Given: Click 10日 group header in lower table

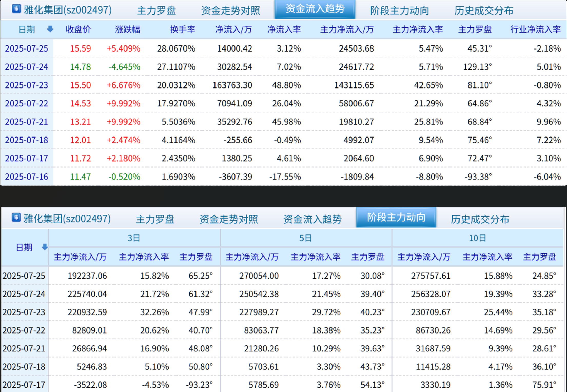Looking at the screenshot, I should click(x=477, y=238).
